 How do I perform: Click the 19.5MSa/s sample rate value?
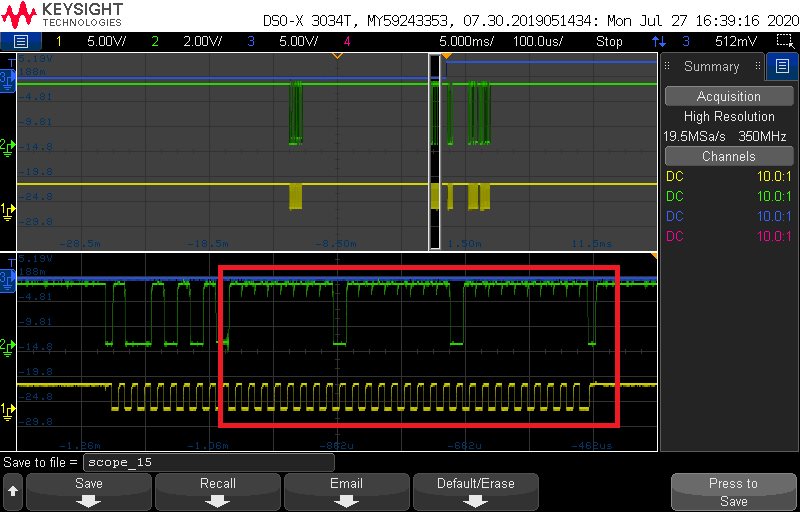[695, 136]
